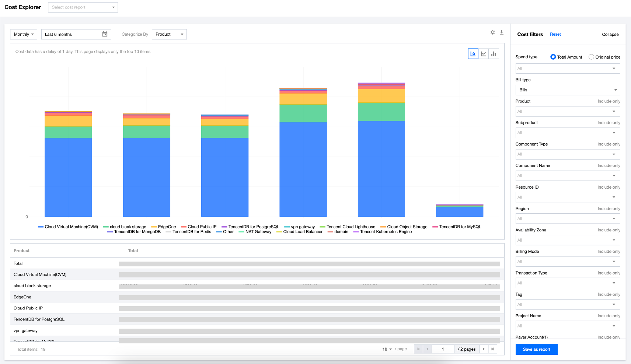Collapse the Cost filters panel
631x364 pixels.
[610, 34]
